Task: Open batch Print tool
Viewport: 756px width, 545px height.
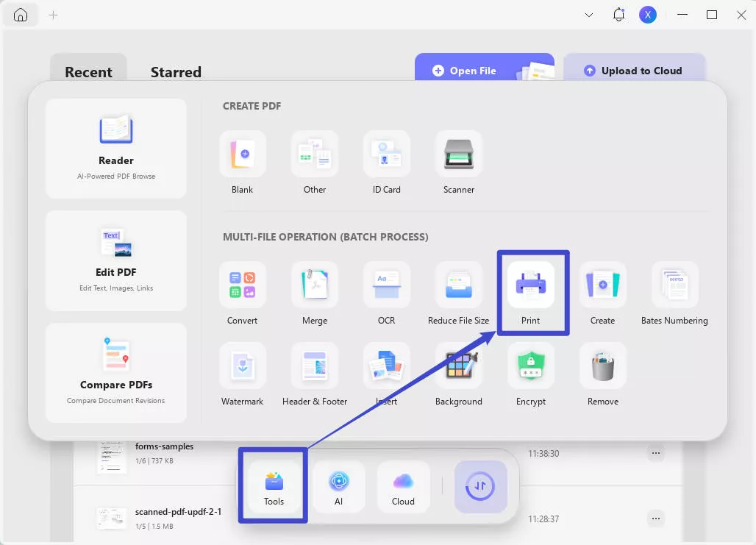Action: [x=531, y=285]
